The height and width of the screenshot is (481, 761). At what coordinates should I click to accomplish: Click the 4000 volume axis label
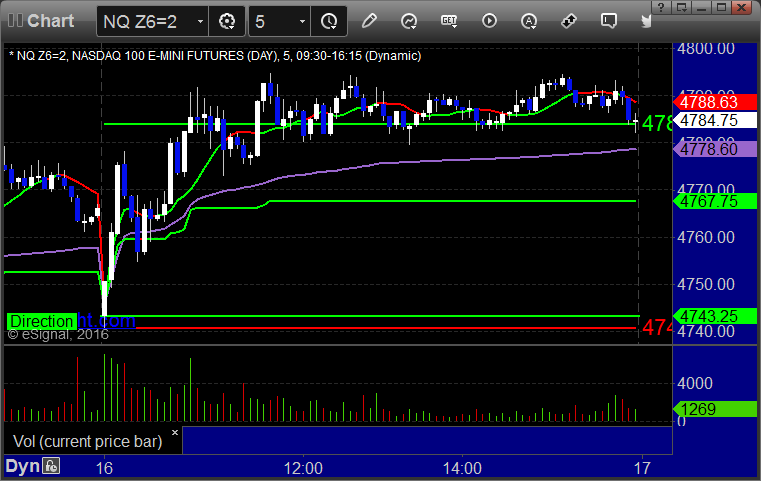pos(695,383)
